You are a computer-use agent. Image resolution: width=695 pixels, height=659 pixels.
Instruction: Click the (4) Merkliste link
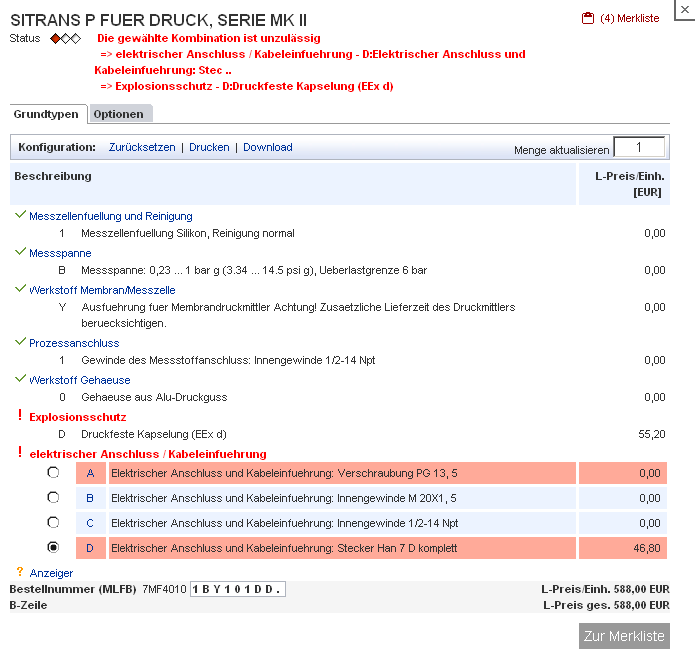click(629, 18)
